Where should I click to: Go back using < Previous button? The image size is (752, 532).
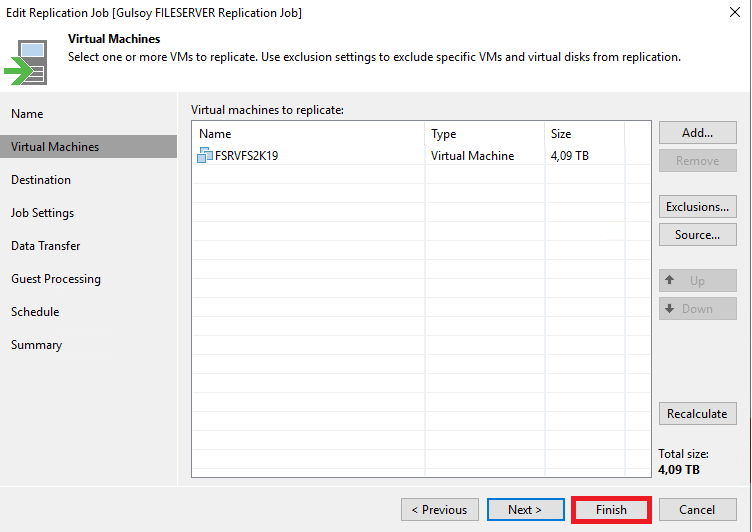tap(439, 510)
